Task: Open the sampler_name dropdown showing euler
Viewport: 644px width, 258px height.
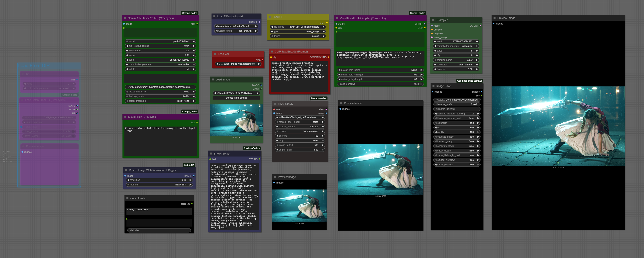Action: pos(456,60)
